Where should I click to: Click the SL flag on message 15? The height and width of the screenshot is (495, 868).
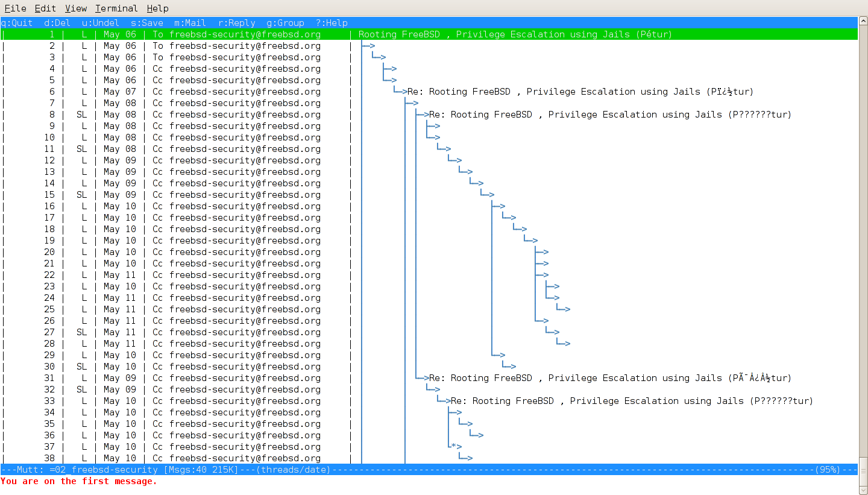pyautogui.click(x=82, y=195)
